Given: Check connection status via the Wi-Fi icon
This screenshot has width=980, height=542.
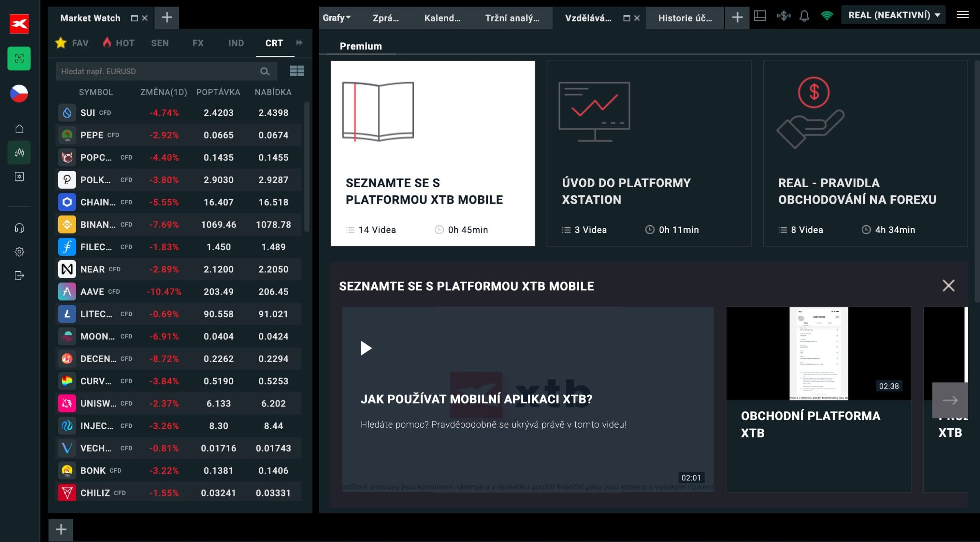Looking at the screenshot, I should point(827,16).
